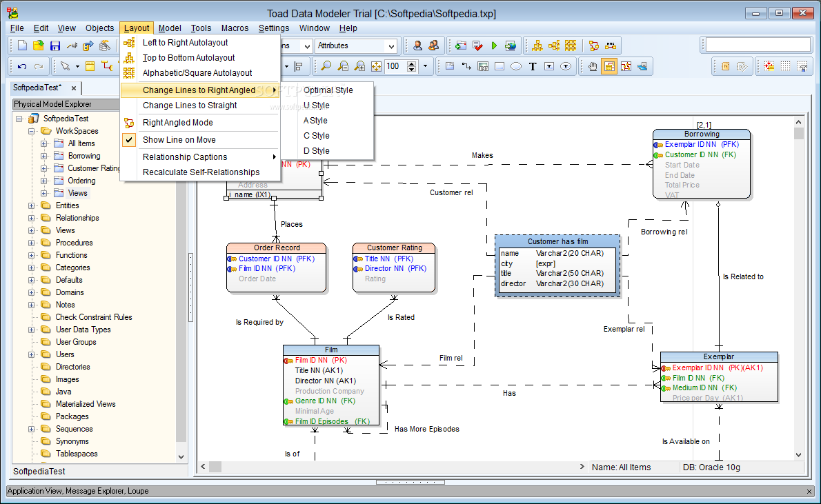
Task: Toggle the highlighted yellow entity-display button
Action: pos(609,66)
